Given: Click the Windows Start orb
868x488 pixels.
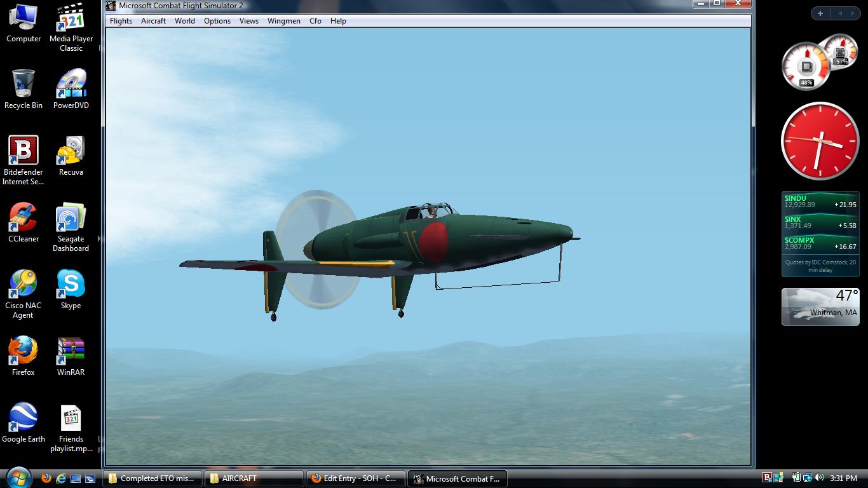Looking at the screenshot, I should click(x=18, y=478).
